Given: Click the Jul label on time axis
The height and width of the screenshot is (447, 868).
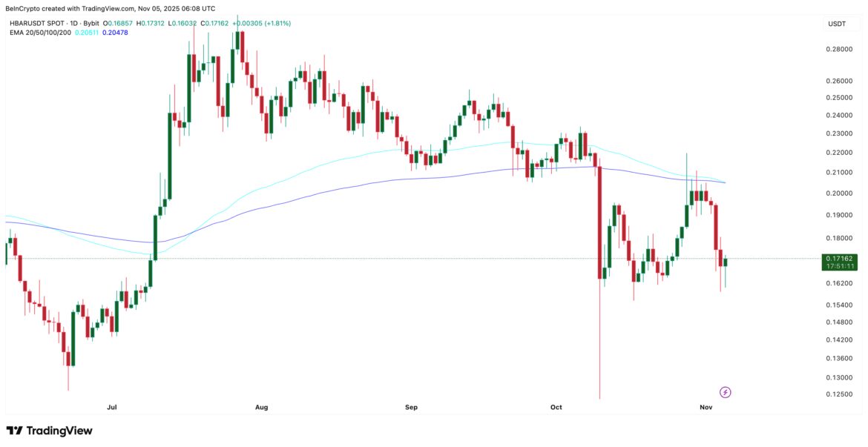Looking at the screenshot, I should click(x=112, y=407).
